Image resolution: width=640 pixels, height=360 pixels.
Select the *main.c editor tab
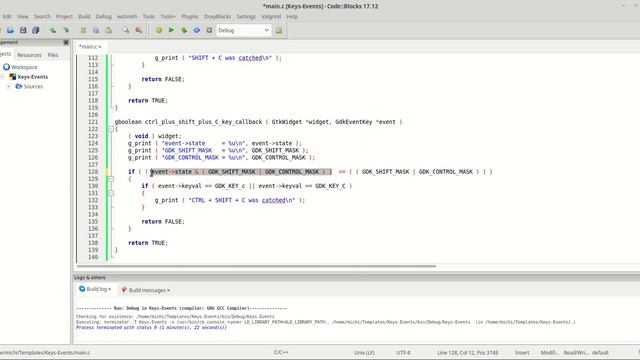pos(90,47)
